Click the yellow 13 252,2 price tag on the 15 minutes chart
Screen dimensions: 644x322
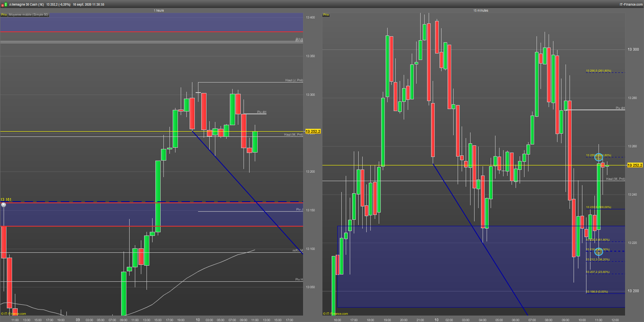[x=635, y=165]
